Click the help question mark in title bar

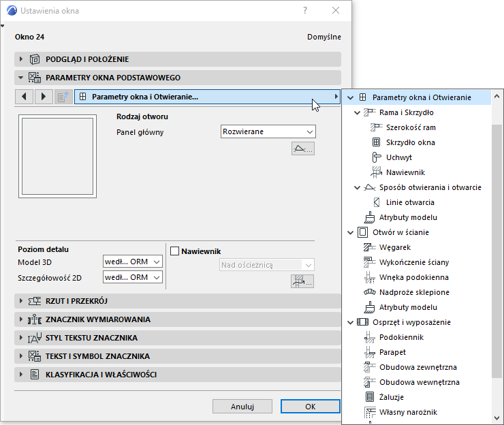pos(305,10)
